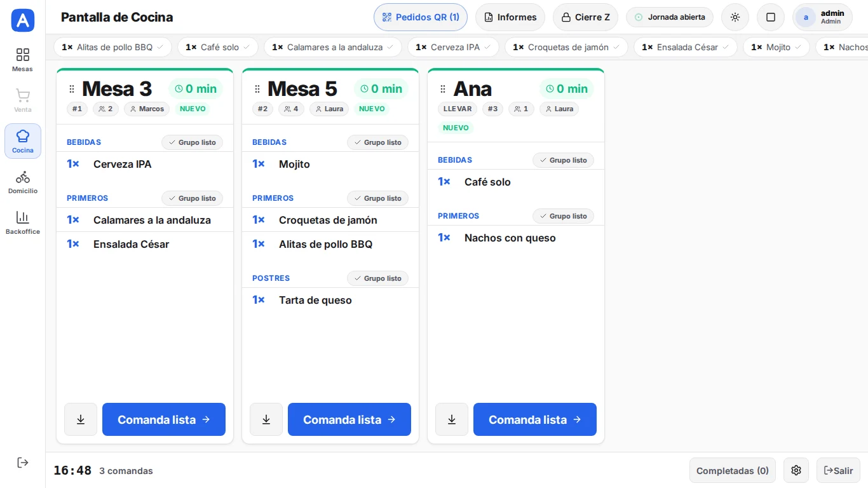Viewport: 868px width, 488px height.
Task: Mark Mesa 5 Primeros group as ready
Action: (x=377, y=198)
